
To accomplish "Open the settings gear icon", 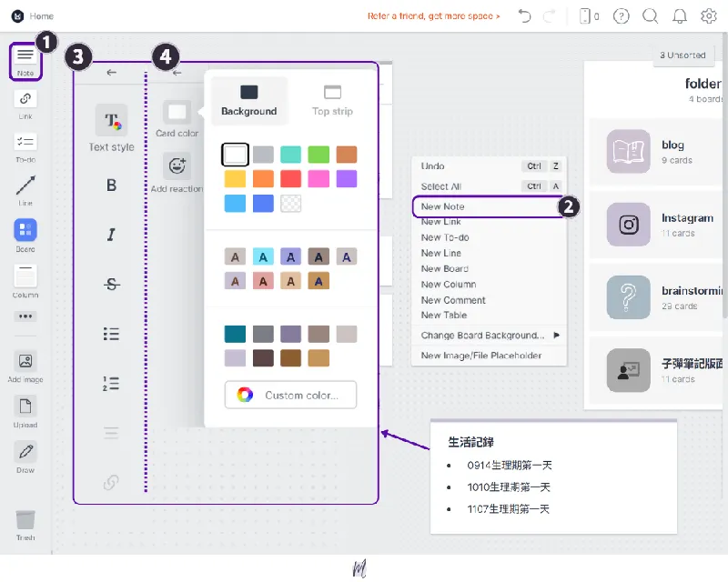I will click(709, 16).
